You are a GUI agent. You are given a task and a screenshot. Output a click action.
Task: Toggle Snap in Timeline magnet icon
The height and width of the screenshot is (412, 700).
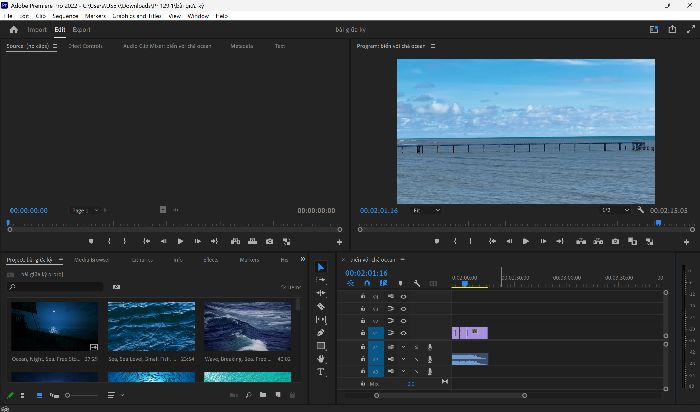[x=367, y=283]
